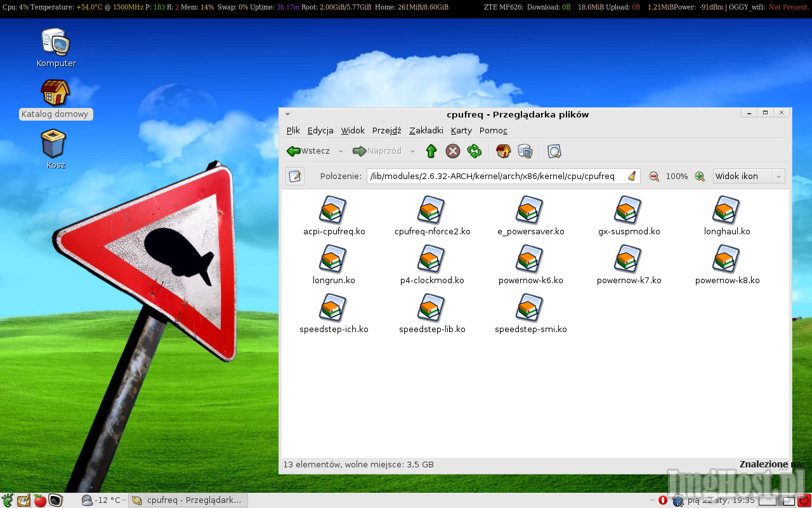This screenshot has height=508, width=812.
Task: Open the Edycja menu
Action: point(320,130)
